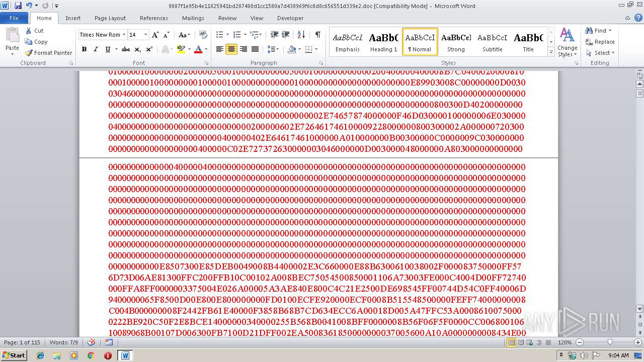This screenshot has height=362, width=644.
Task: Apply the Title style
Action: pos(528,42)
